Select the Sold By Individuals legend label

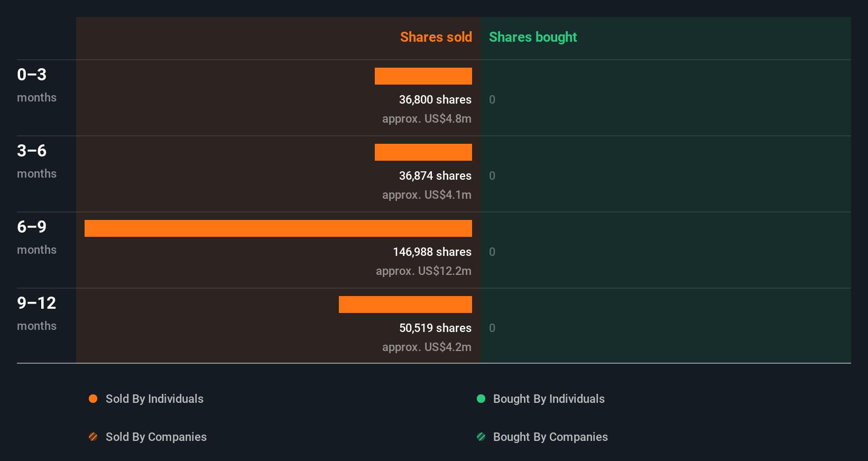[x=154, y=399]
